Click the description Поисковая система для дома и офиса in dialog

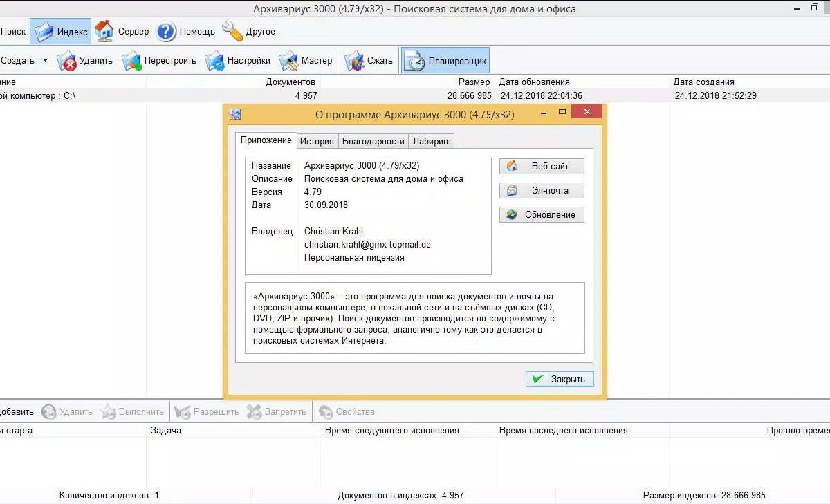point(384,178)
